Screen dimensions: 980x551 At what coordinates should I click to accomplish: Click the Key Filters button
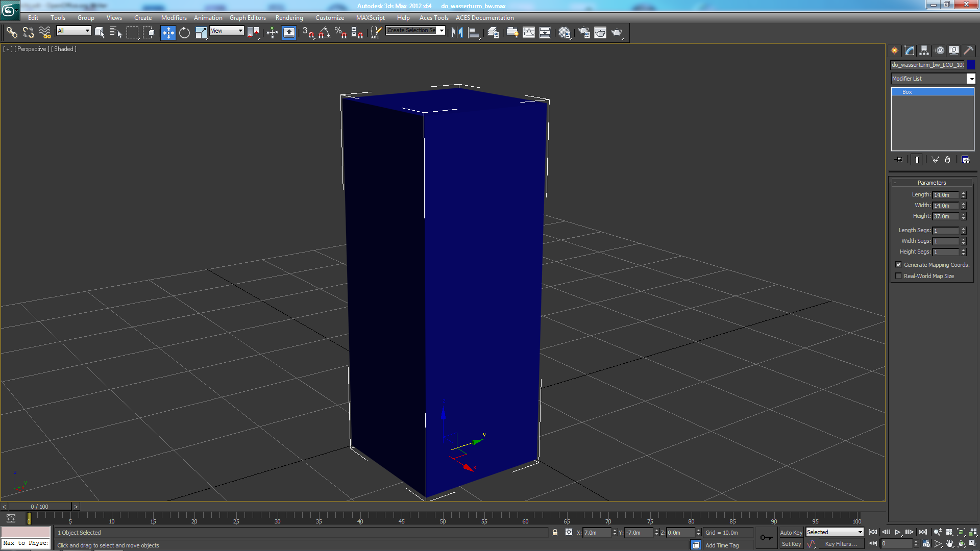coord(841,544)
